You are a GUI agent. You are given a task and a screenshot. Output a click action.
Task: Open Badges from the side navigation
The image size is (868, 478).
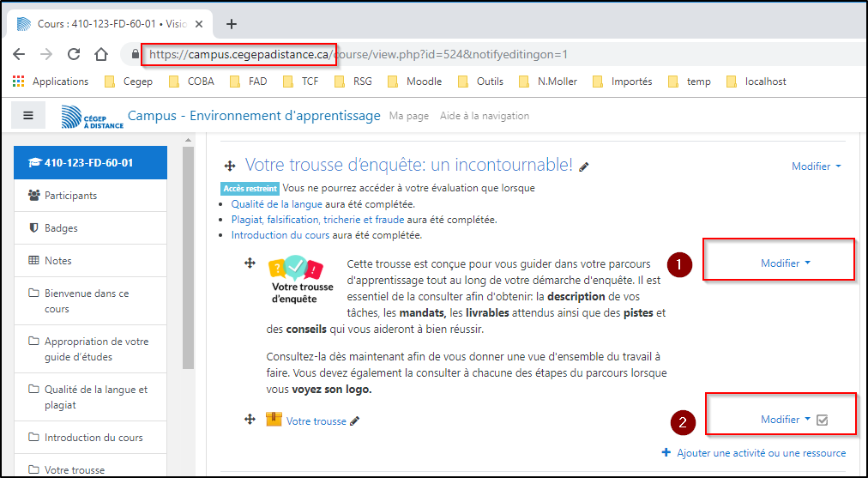click(x=61, y=228)
